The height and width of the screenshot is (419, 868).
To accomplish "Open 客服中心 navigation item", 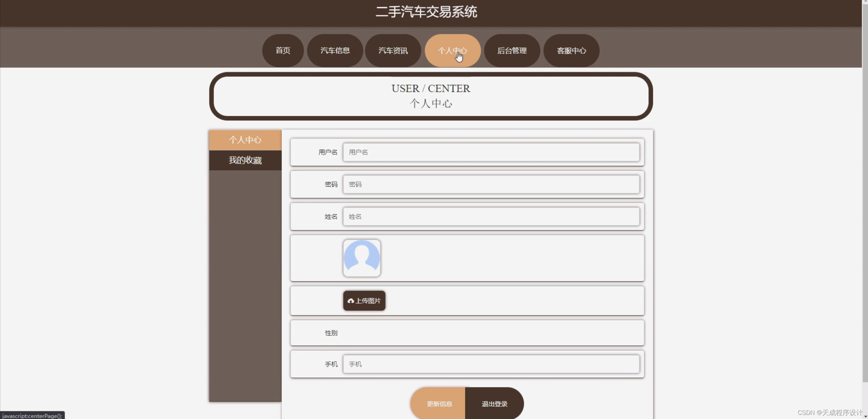I will tap(571, 51).
